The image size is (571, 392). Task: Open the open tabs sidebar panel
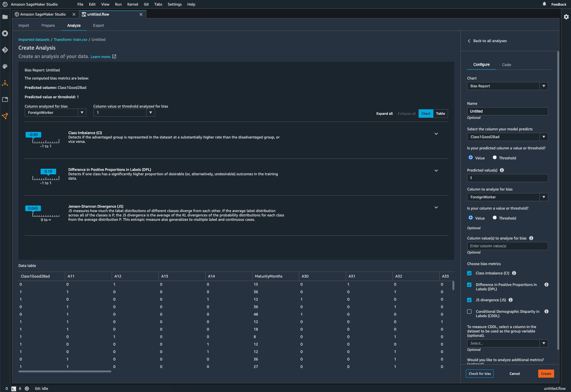point(5,99)
